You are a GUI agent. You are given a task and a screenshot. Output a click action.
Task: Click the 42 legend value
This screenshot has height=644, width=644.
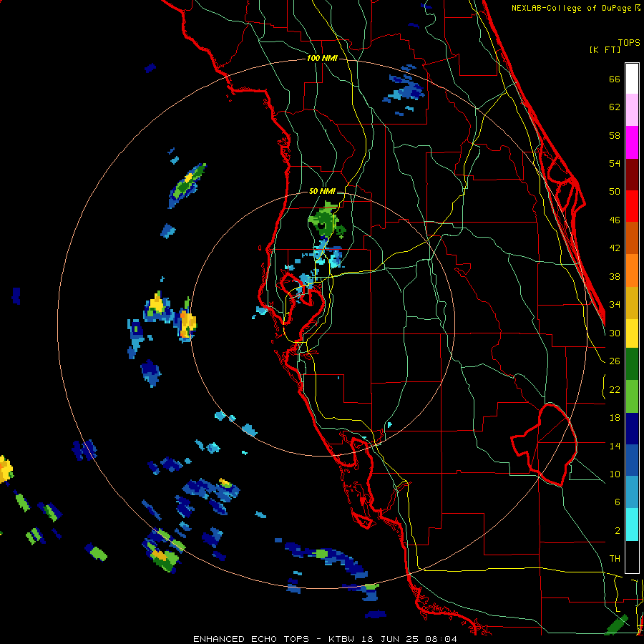[615, 248]
